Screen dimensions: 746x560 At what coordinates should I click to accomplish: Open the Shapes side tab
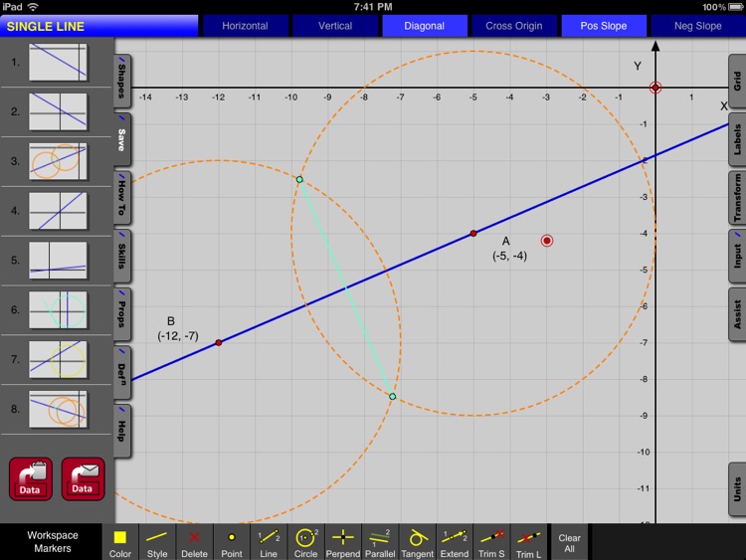(x=121, y=81)
